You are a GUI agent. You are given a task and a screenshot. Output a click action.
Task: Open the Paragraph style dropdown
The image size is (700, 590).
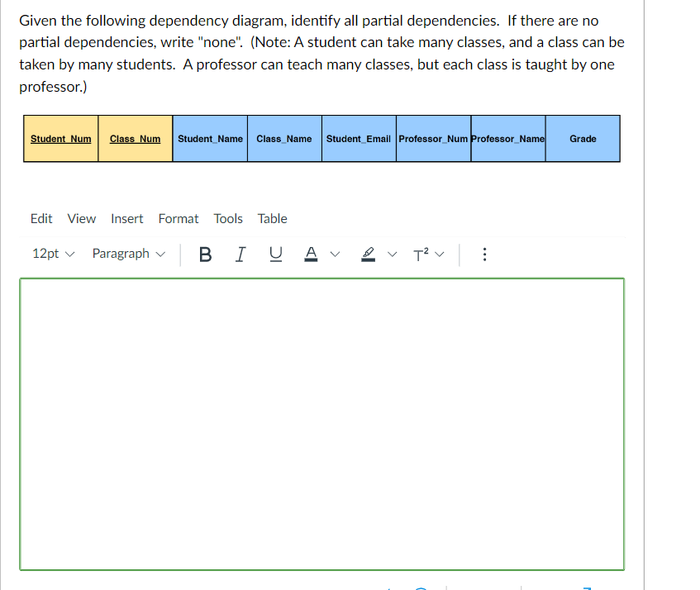click(128, 254)
